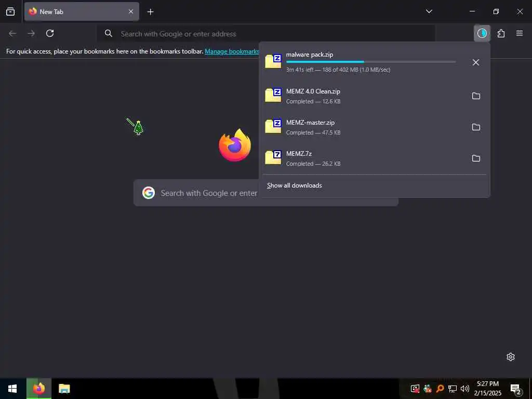
Task: Click the magnifier icon in address bar
Action: click(108, 33)
